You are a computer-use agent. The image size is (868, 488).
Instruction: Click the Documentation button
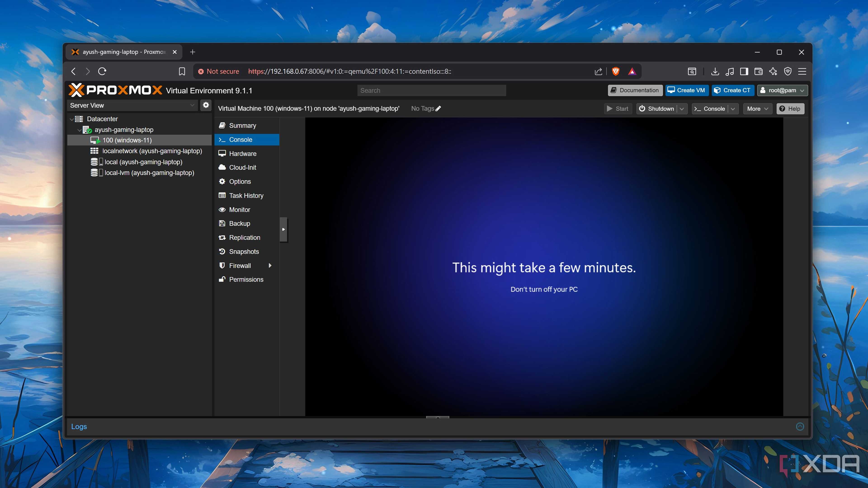coord(635,90)
